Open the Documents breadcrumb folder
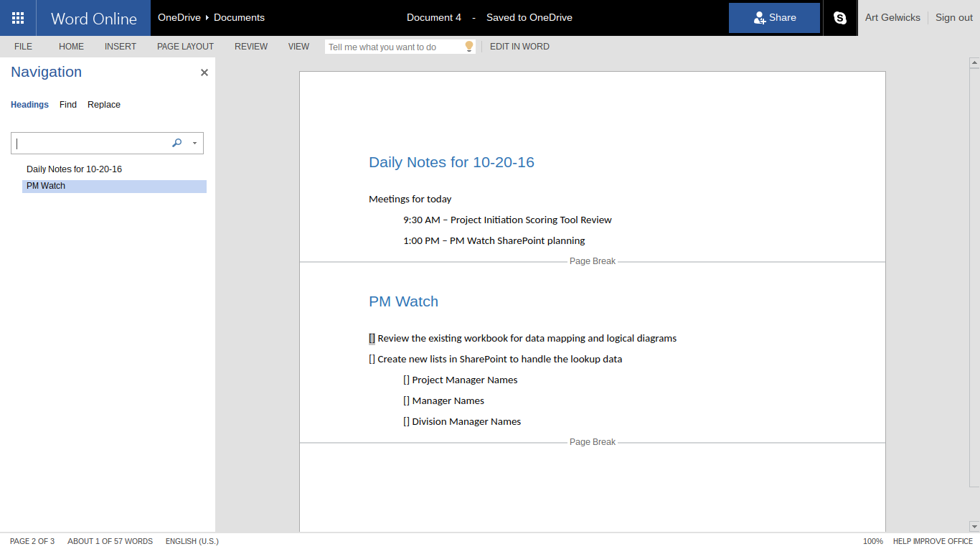 [239, 18]
